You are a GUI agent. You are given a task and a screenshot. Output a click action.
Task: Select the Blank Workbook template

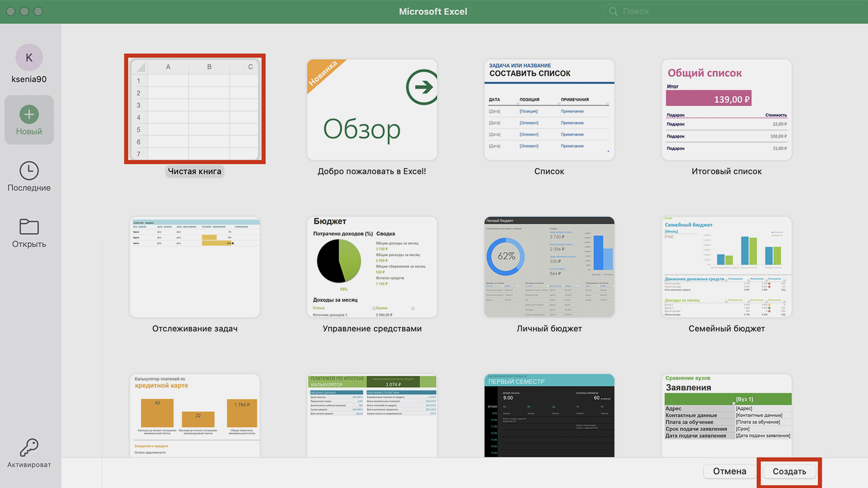194,109
